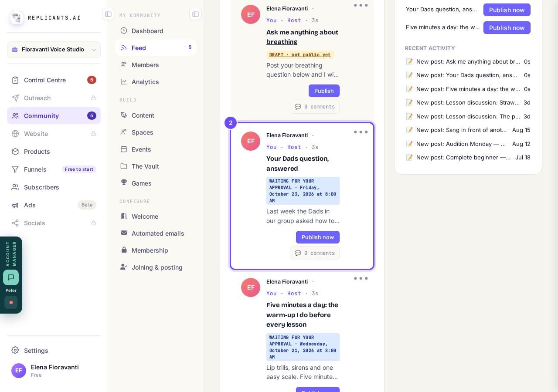Click the Control Centre clipboard icon

[15, 80]
